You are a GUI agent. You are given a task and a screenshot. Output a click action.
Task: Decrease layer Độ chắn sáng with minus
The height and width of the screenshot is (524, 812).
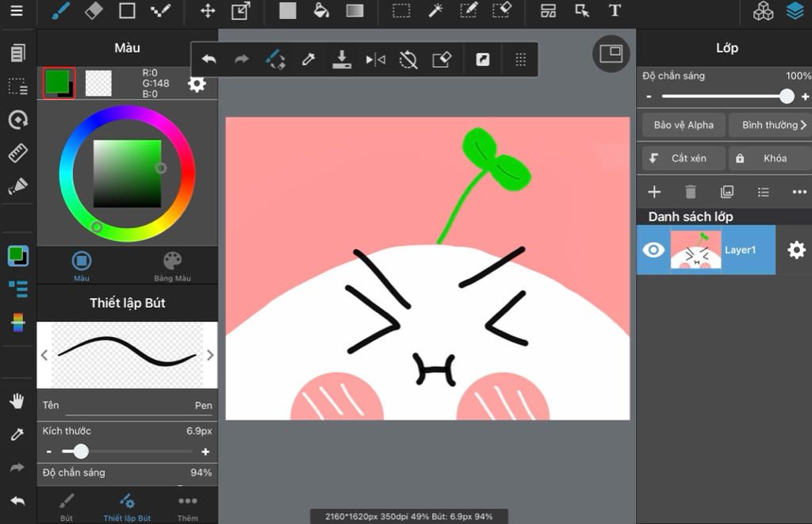(649, 96)
